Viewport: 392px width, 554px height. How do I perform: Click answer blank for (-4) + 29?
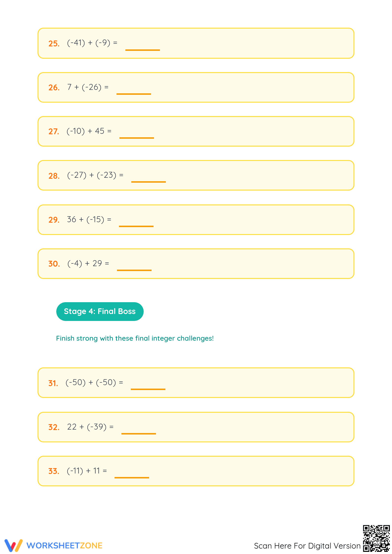[134, 270]
